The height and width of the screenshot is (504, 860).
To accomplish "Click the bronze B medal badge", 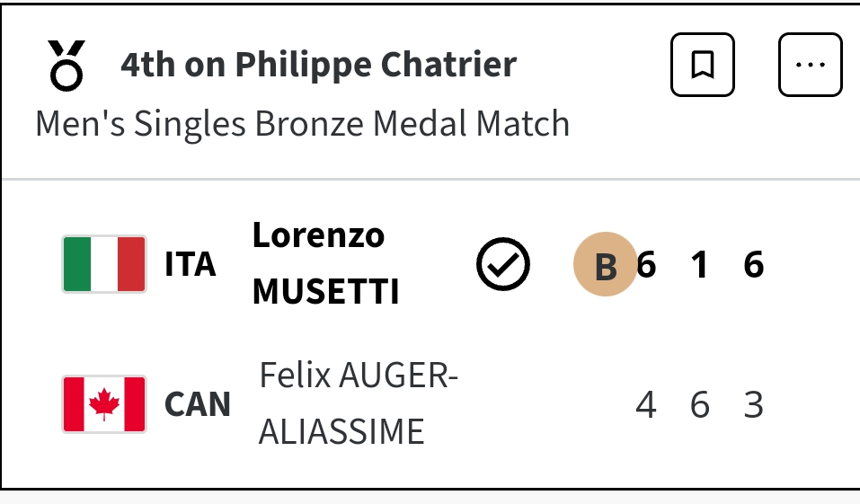I will [605, 265].
